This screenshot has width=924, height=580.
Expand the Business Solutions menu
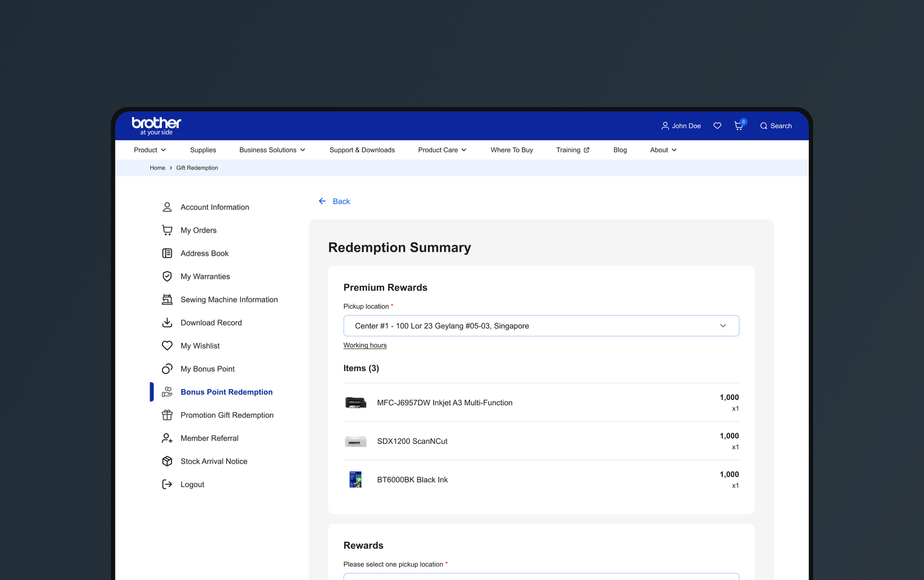[x=272, y=150]
